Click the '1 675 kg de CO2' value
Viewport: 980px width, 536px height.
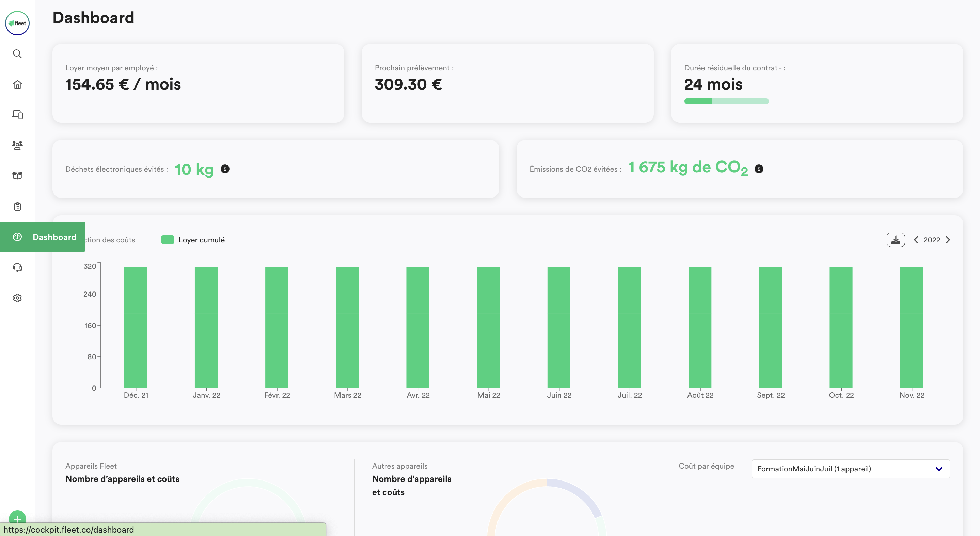coord(688,168)
